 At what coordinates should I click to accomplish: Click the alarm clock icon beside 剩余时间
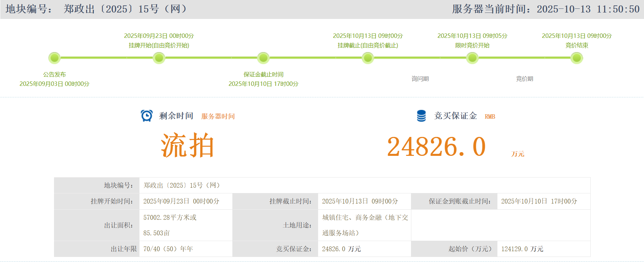[147, 116]
